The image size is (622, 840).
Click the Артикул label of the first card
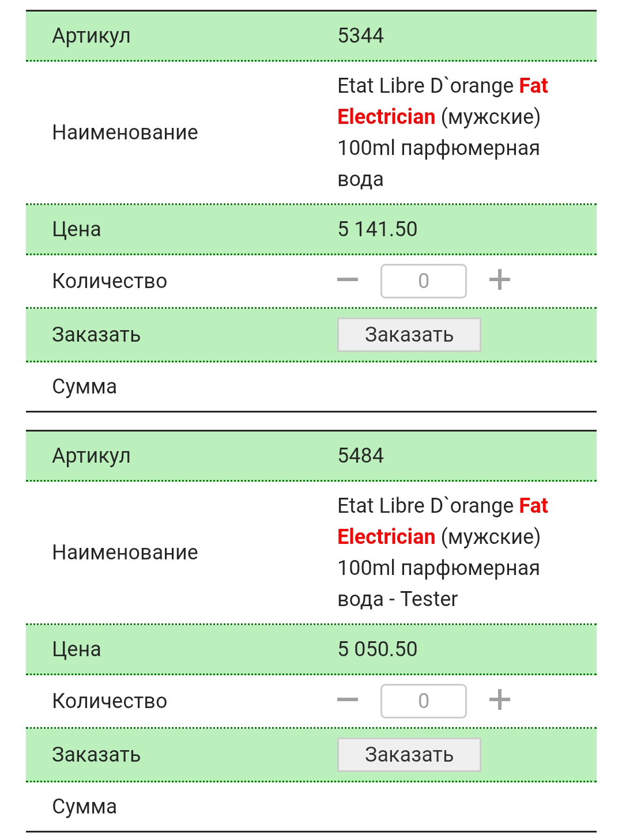[x=92, y=36]
